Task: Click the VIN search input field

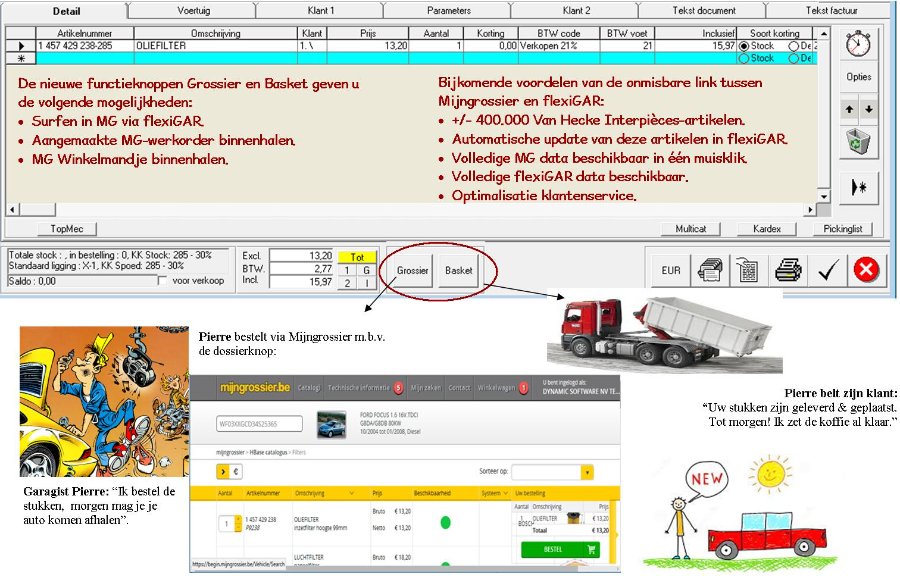Action: click(259, 424)
